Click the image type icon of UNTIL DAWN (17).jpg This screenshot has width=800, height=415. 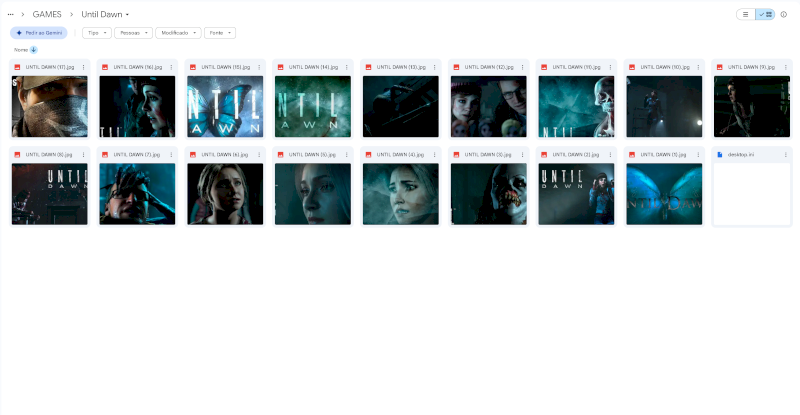pyautogui.click(x=17, y=67)
